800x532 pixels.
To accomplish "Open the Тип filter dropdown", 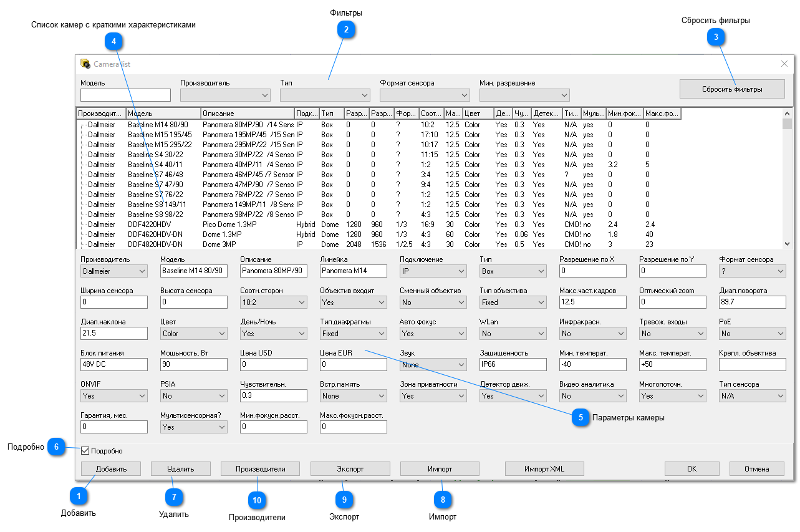I will pyautogui.click(x=325, y=95).
